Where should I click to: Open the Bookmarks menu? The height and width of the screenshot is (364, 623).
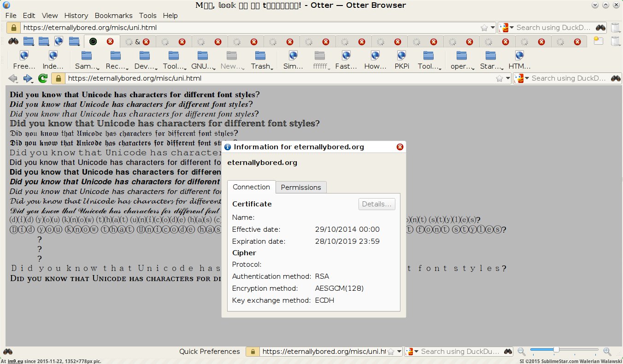[113, 16]
